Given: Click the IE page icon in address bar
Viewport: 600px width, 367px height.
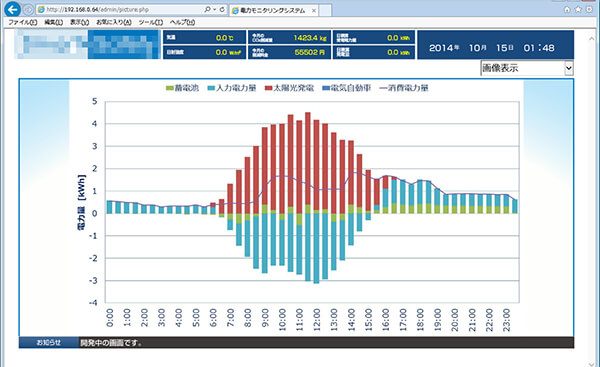Looking at the screenshot, I should [41, 10].
